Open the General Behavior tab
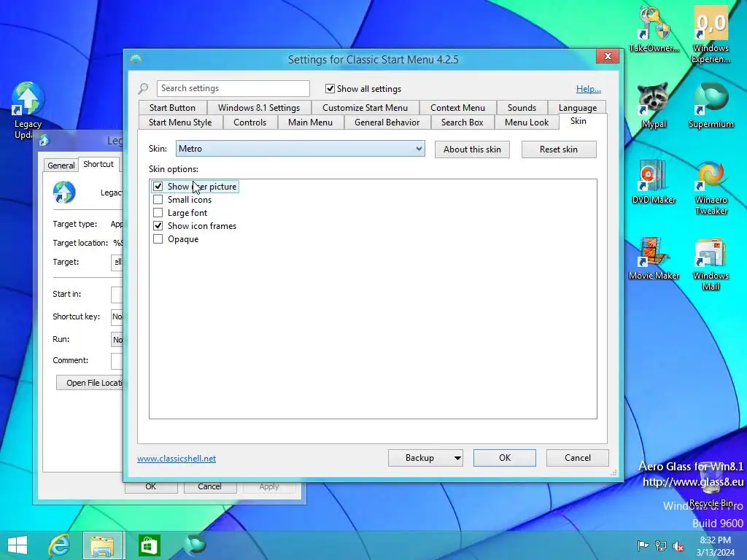This screenshot has height=560, width=747. click(387, 122)
